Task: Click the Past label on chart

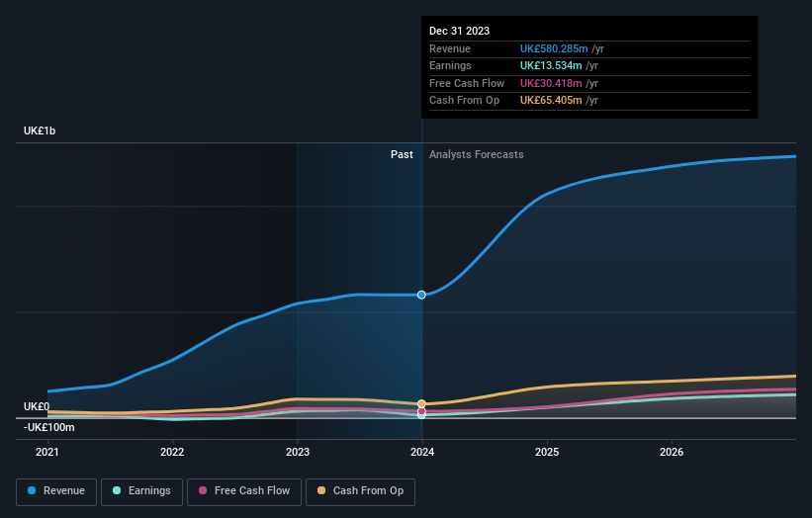Action: (x=402, y=155)
